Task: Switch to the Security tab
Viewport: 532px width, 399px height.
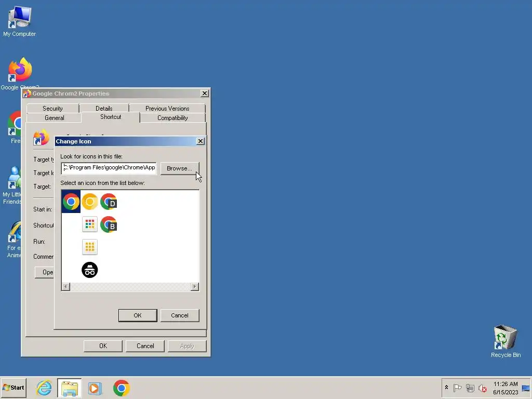Action: [x=52, y=108]
